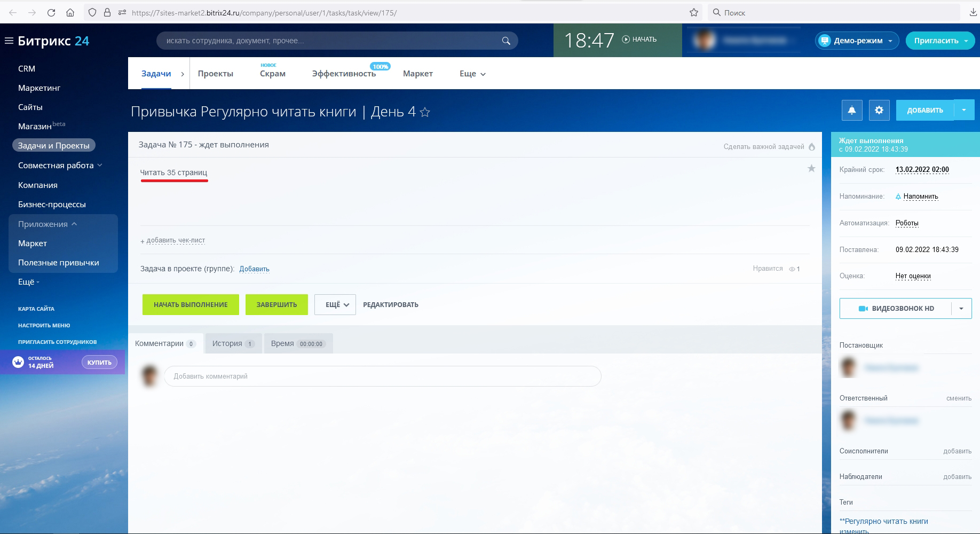Click 'Нет оценки' rating link
This screenshot has height=534, width=980.
(x=913, y=276)
